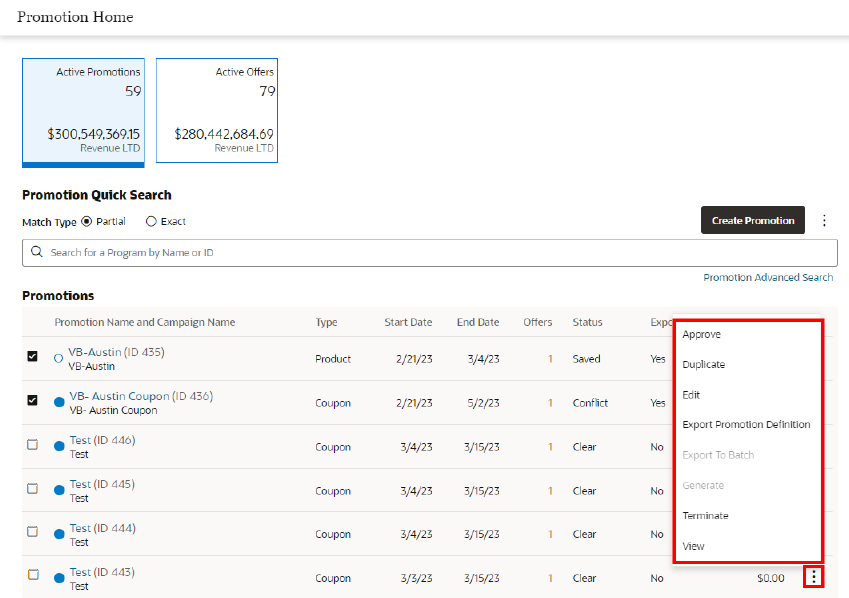
Task: Open the VB-Austin promotion link
Action: tap(95, 352)
